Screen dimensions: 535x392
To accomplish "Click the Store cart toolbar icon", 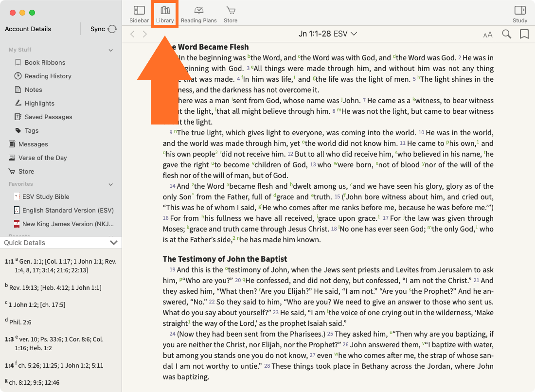I will click(x=231, y=14).
